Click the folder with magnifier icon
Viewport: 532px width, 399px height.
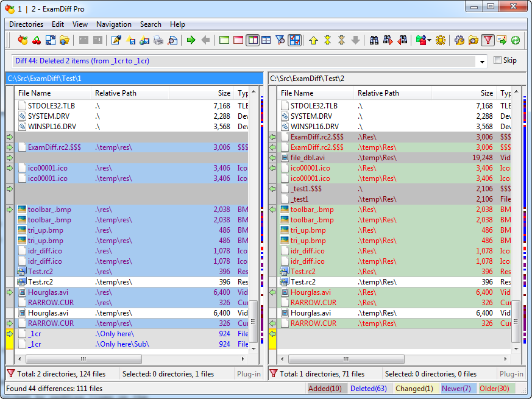pos(473,40)
